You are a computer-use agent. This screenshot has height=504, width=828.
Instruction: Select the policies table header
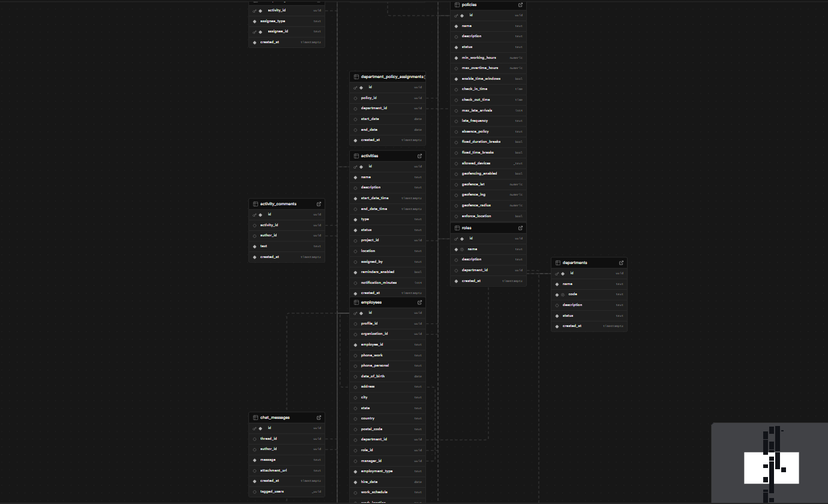(x=488, y=5)
